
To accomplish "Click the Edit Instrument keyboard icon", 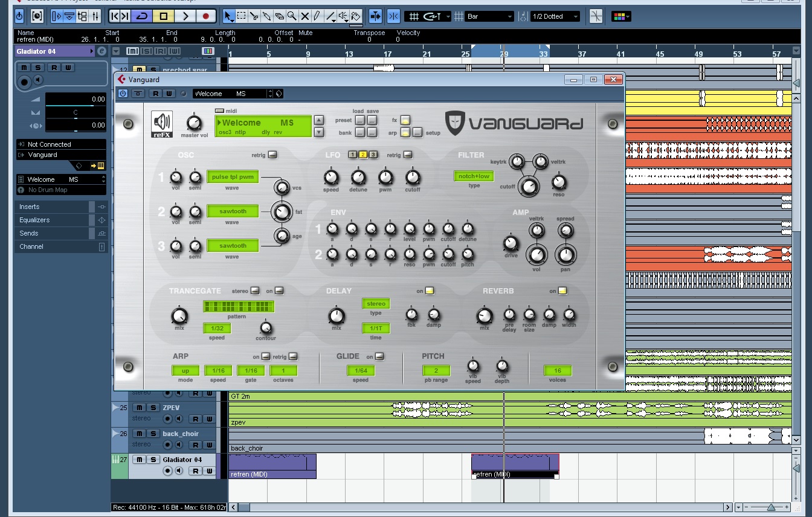I will point(100,165).
